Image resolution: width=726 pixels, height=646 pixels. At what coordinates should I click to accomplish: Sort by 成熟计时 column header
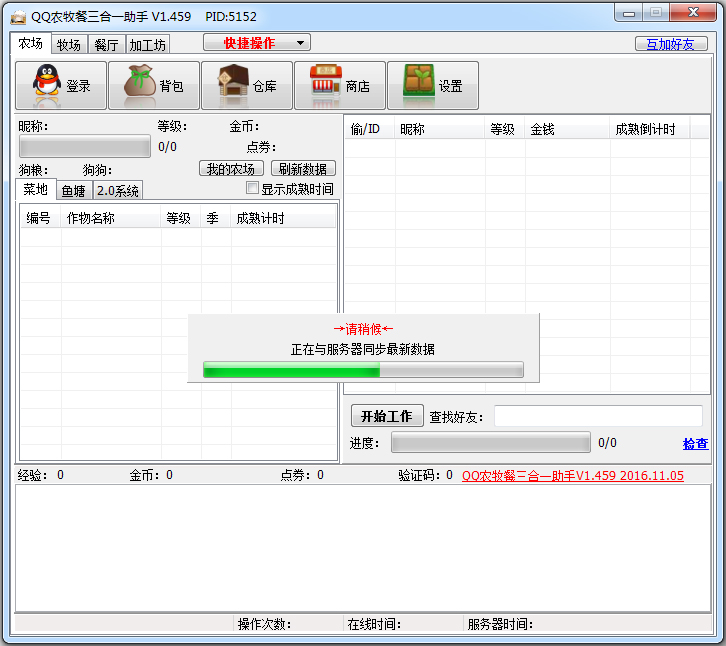pos(283,218)
